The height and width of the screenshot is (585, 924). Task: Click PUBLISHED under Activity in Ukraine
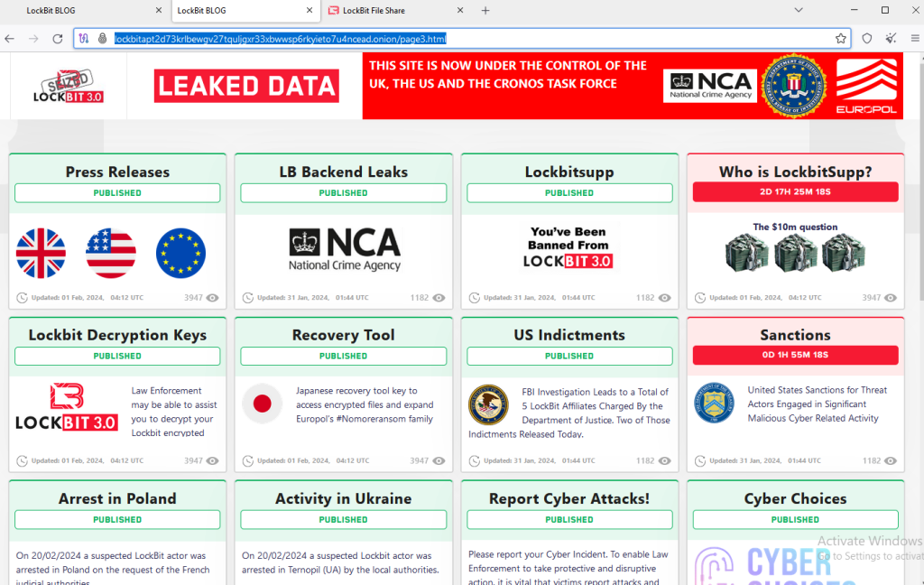(344, 519)
